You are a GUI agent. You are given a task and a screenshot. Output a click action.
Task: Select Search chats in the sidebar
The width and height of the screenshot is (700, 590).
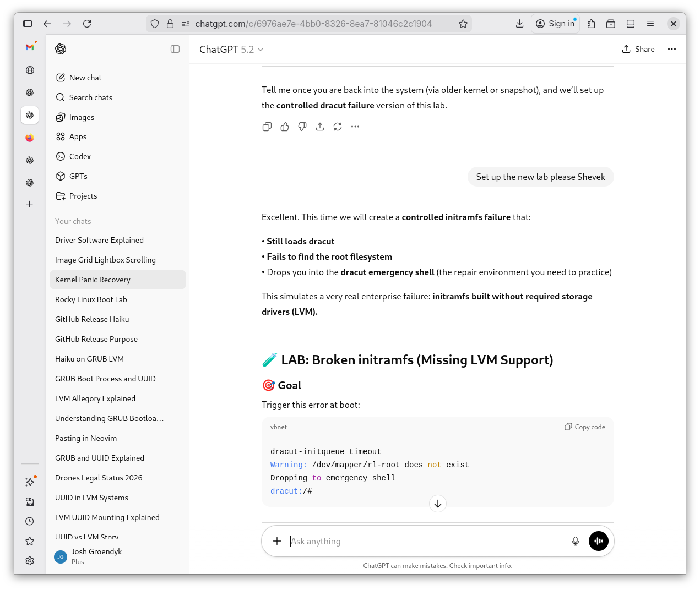(x=91, y=97)
